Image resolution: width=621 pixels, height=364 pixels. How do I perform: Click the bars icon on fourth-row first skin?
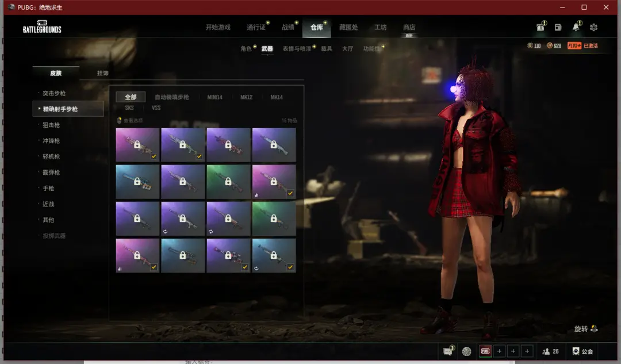[120, 269]
